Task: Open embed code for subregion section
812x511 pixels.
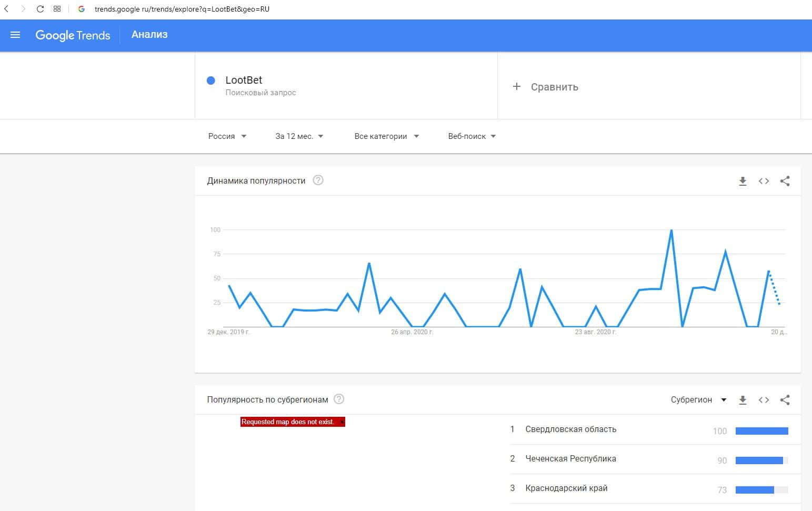Action: click(764, 400)
